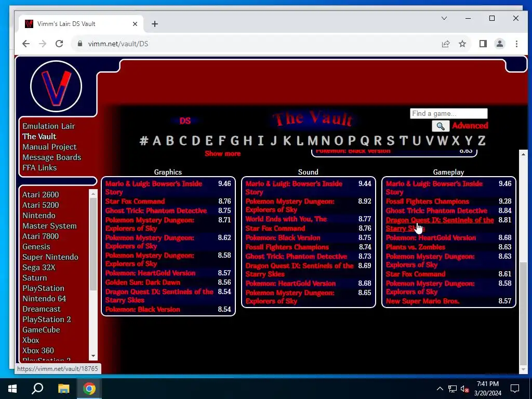Open Plants vs. Zombies
Viewport: 532px width, 399px height.
pos(415,247)
